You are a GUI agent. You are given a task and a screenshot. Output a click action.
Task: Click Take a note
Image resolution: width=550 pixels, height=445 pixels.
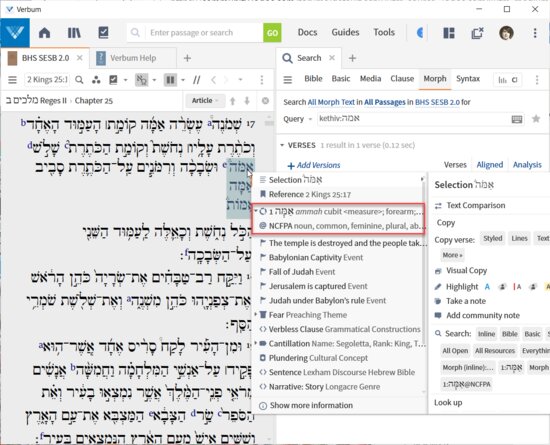coord(460,301)
